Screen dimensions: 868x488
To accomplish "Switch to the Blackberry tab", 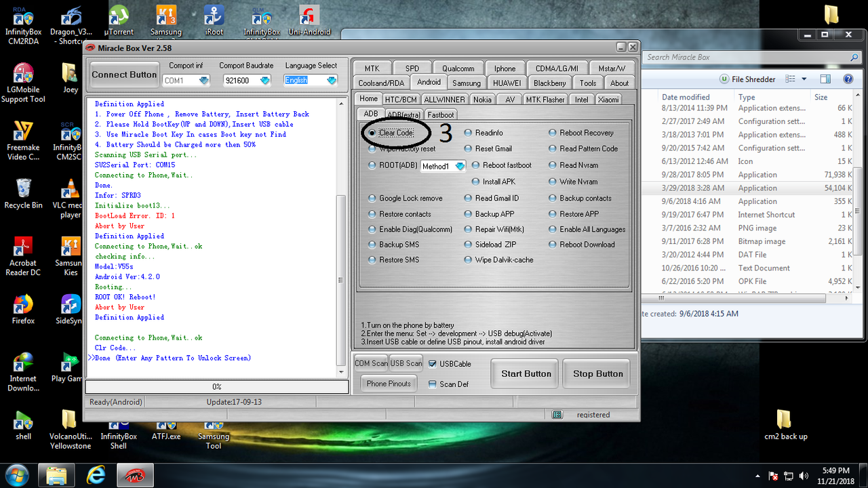I will 549,83.
